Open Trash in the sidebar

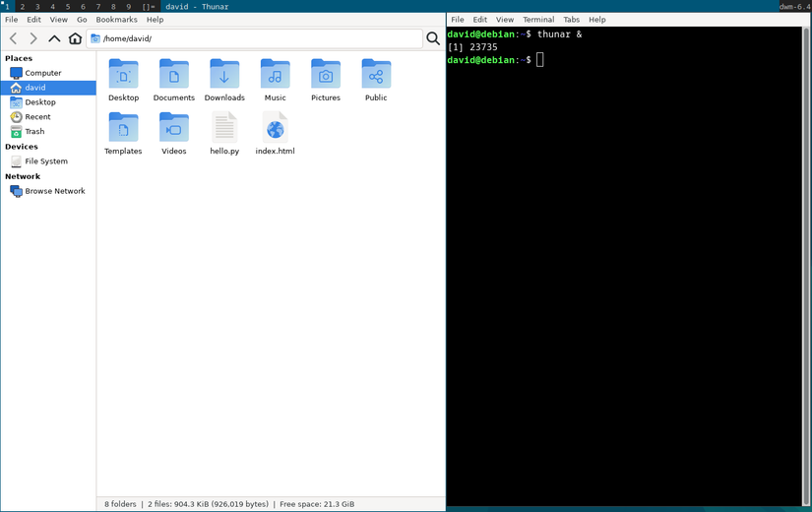[x=47, y=131]
